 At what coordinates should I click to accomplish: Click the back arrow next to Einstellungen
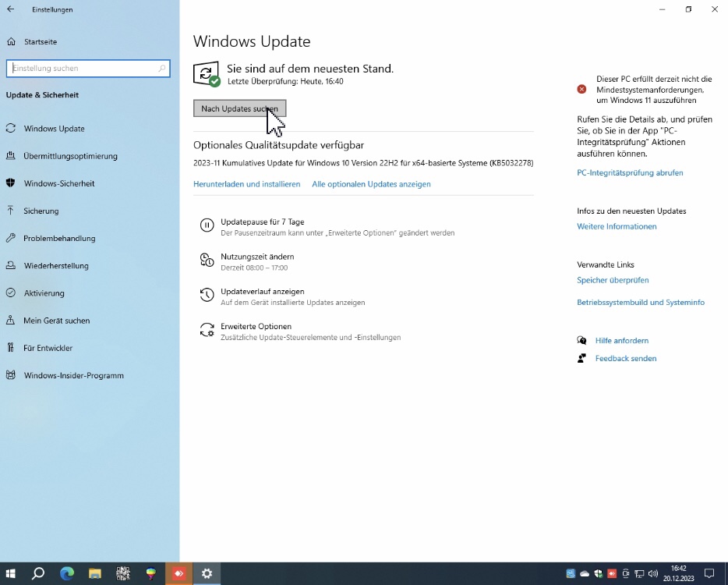(11, 9)
